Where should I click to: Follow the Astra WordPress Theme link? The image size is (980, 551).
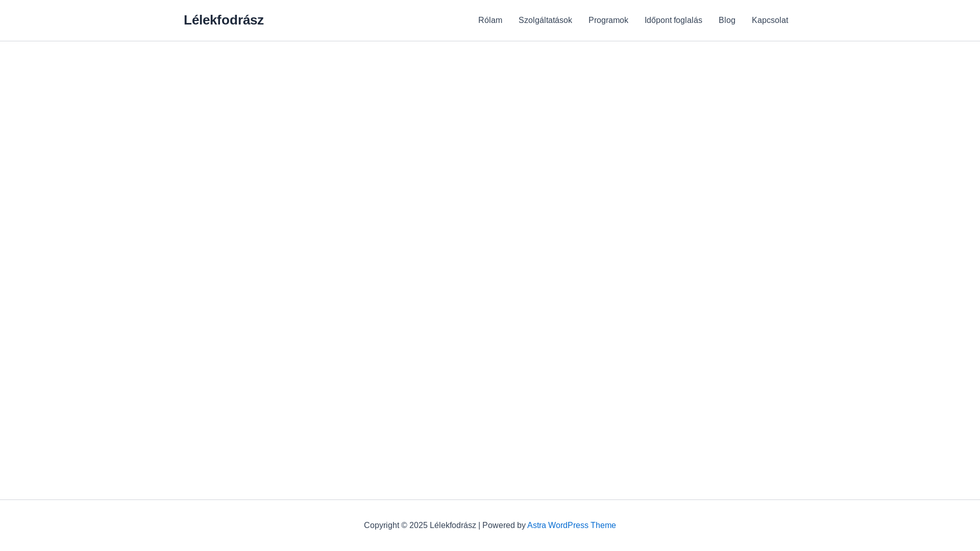pyautogui.click(x=571, y=525)
